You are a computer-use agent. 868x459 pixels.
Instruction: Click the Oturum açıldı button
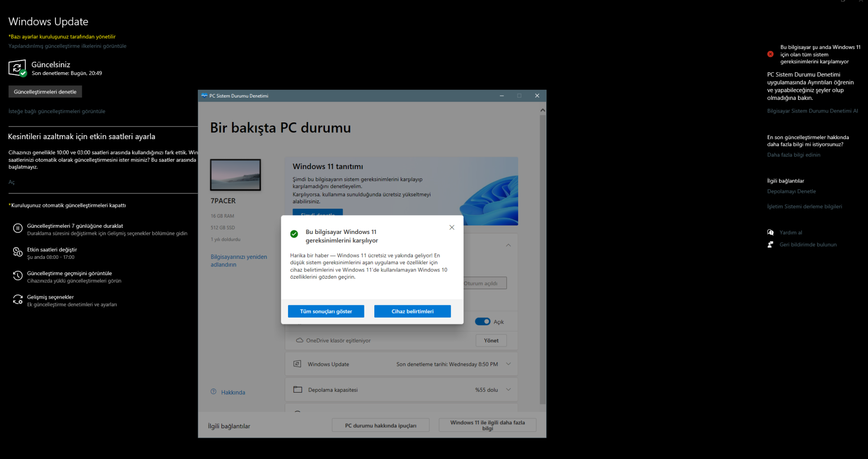(485, 283)
